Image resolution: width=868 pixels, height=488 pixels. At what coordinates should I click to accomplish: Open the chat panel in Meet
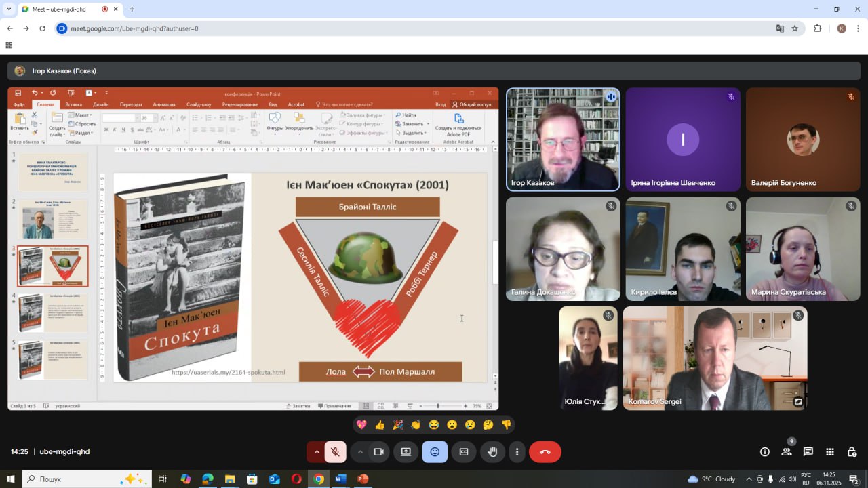coord(808,452)
